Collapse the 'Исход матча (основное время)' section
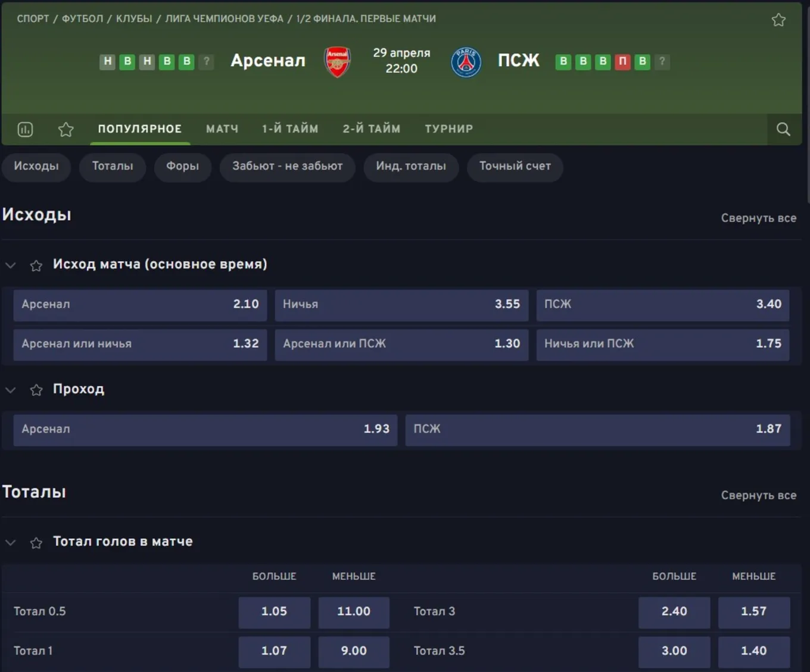810x672 pixels. tap(11, 265)
